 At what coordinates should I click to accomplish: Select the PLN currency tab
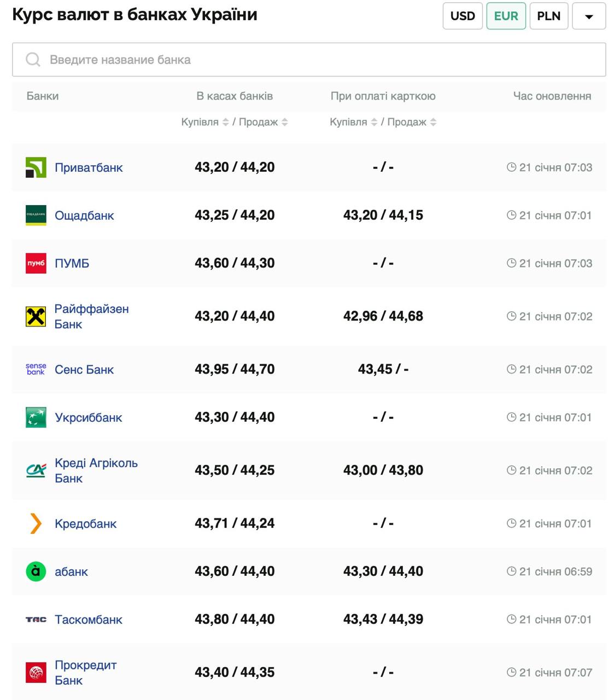548,16
